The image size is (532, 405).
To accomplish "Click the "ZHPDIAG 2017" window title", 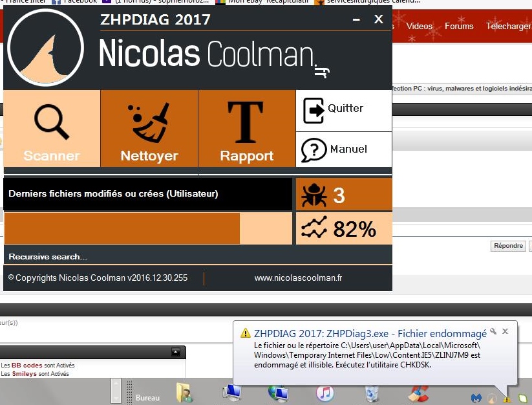I will pyautogui.click(x=155, y=19).
